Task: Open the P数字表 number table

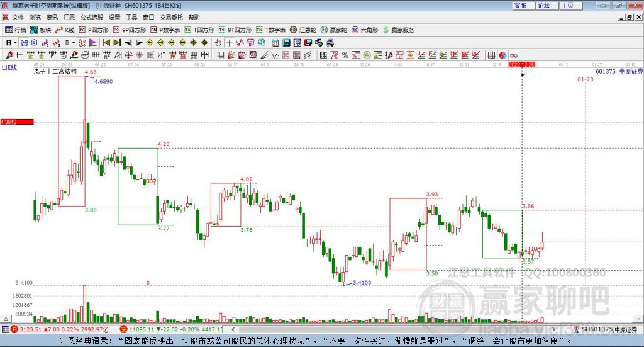Action: 165,30
